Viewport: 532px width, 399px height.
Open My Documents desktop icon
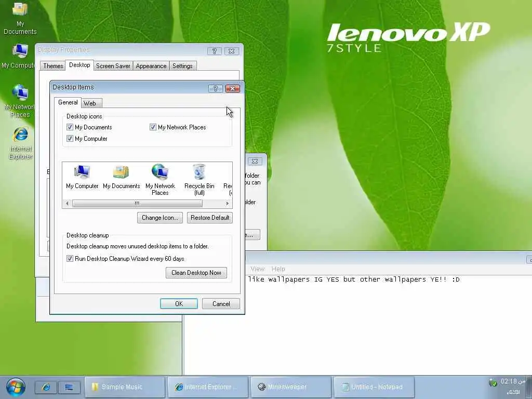20,18
